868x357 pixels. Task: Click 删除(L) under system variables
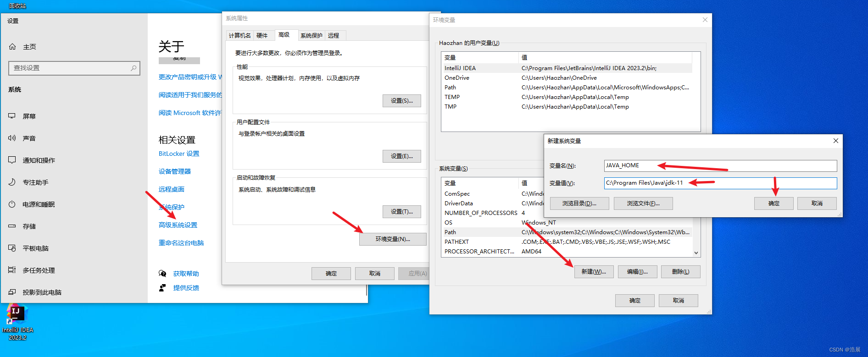click(681, 272)
